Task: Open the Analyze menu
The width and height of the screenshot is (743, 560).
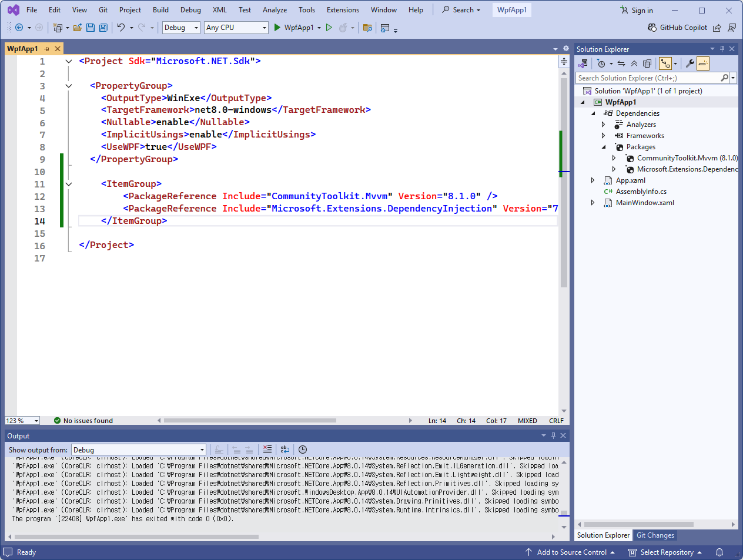Action: click(x=275, y=10)
